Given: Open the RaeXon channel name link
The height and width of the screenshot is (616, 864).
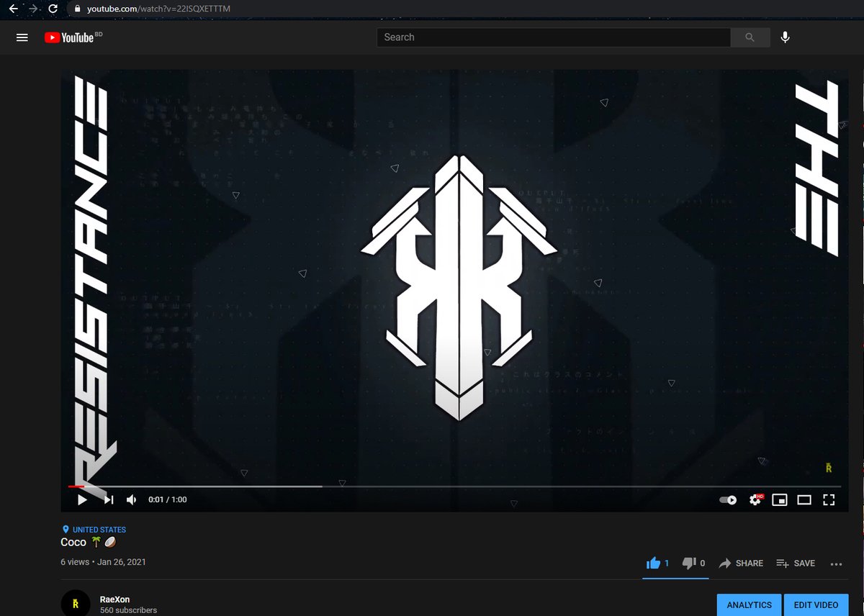Looking at the screenshot, I should pyautogui.click(x=115, y=599).
